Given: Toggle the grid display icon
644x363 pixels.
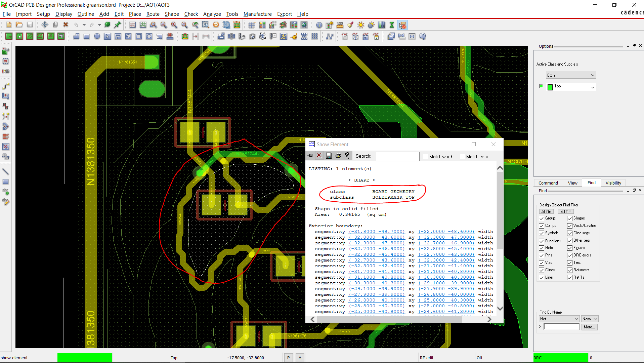Looking at the screenshot, I should pos(252,25).
